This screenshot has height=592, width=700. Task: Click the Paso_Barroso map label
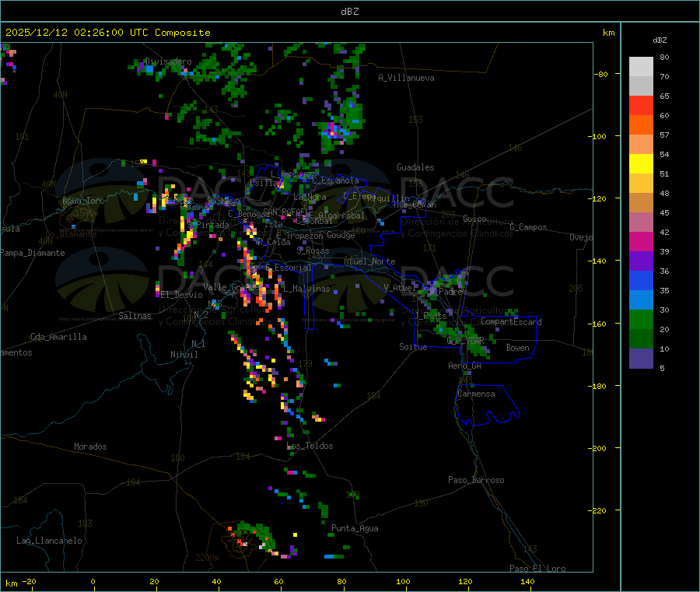point(476,480)
